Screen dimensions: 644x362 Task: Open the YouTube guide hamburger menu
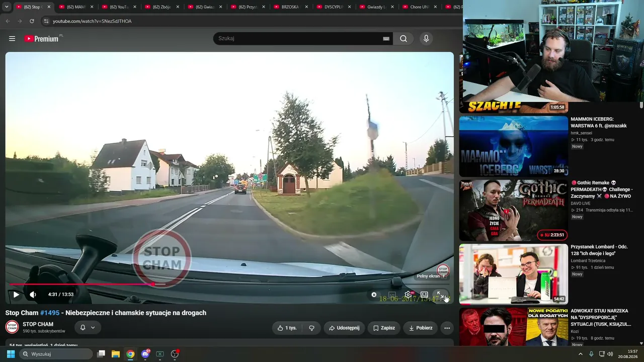tap(12, 39)
